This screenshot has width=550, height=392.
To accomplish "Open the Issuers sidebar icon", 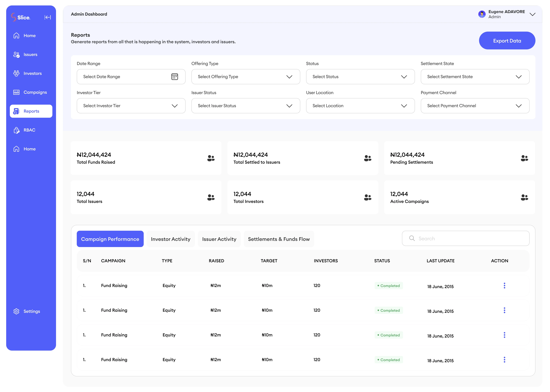I will coord(16,54).
